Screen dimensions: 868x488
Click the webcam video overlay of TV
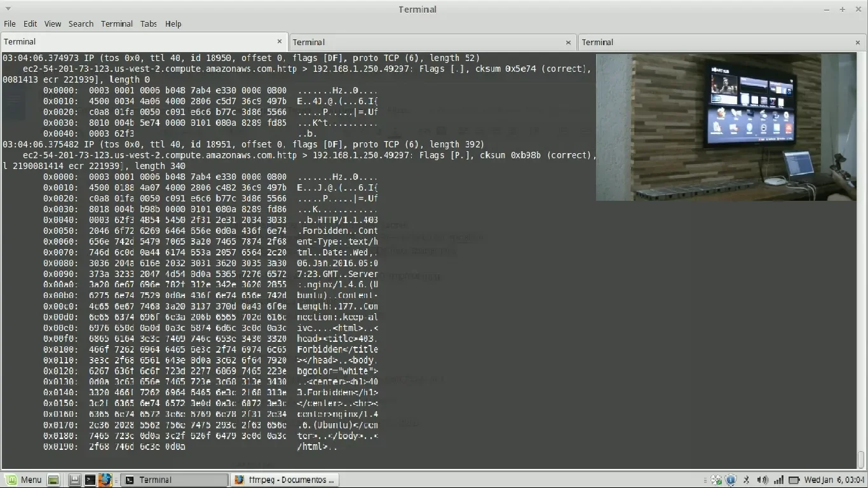click(726, 127)
